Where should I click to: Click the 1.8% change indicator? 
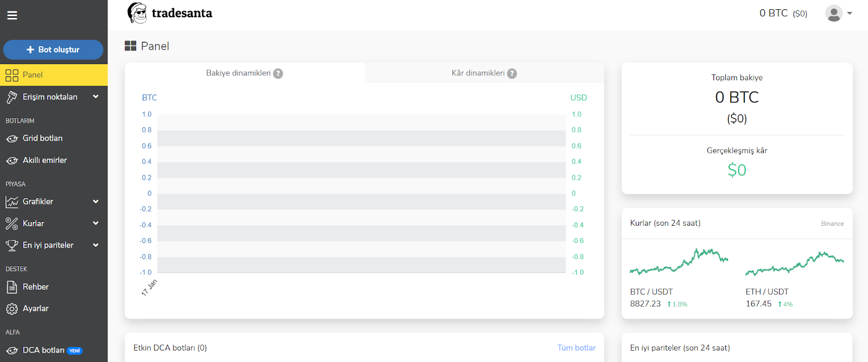[677, 304]
